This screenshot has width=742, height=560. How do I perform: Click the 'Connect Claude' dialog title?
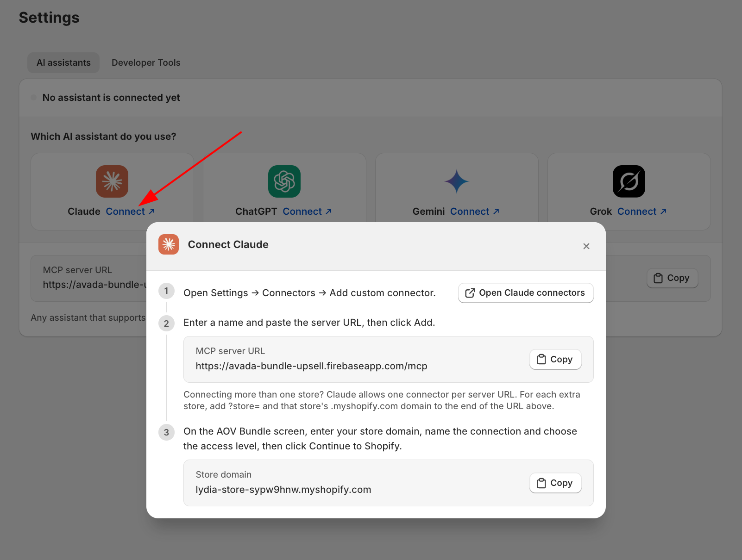coord(228,244)
